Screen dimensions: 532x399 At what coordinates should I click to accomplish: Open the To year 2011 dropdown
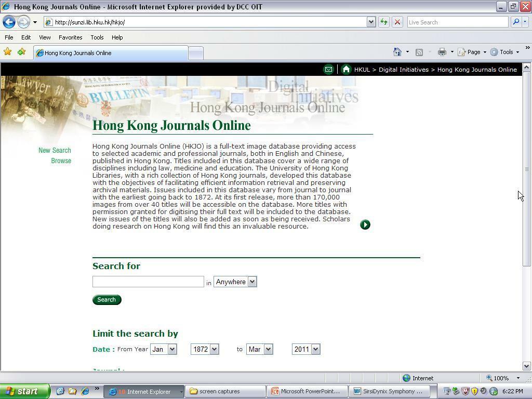(306, 349)
